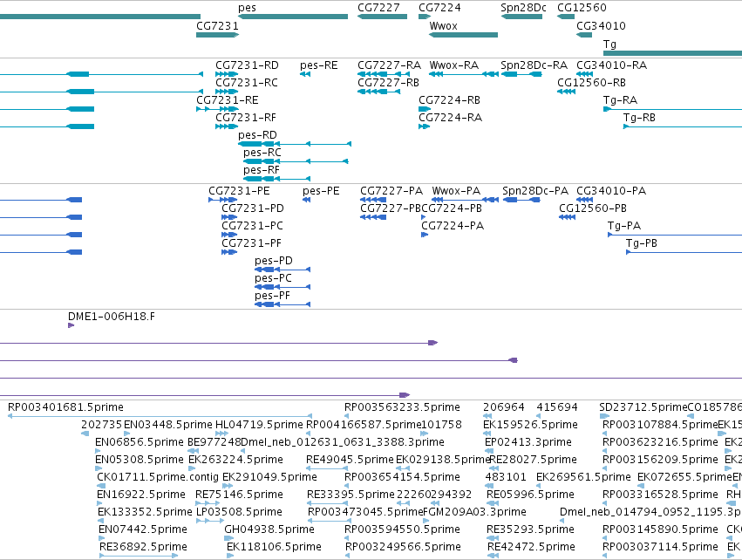Select protein CG12560-PB label
This screenshot has width=742, height=560.
pos(592,208)
